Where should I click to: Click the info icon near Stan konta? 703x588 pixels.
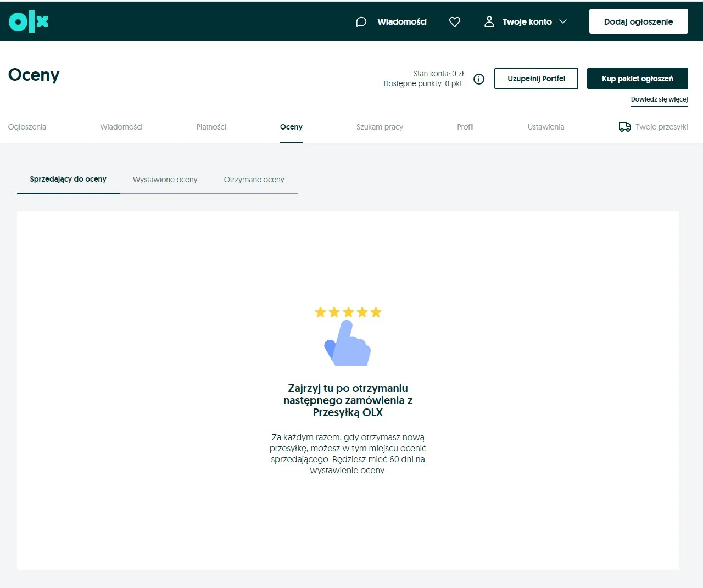pos(478,79)
